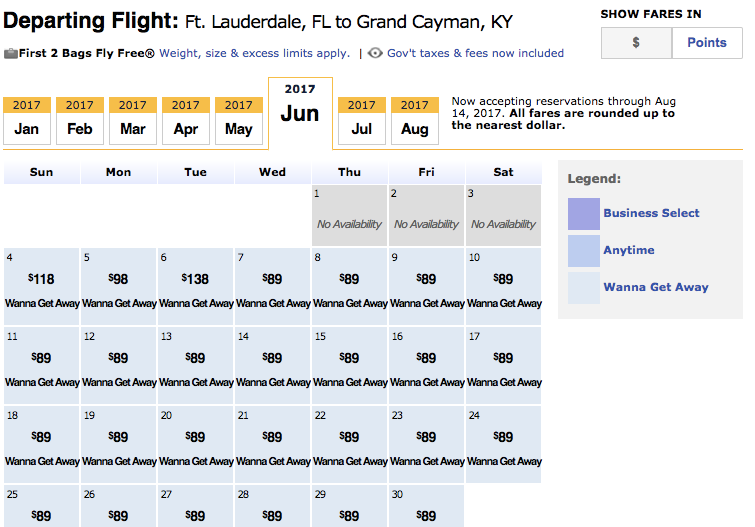
Task: Click the Business Select legend swatch
Action: pos(584,213)
